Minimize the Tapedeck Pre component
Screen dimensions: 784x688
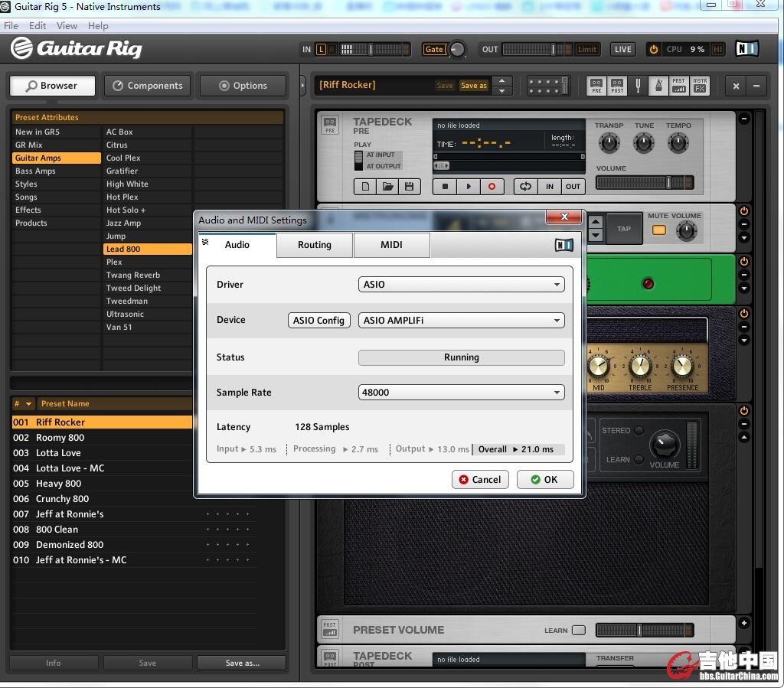pyautogui.click(x=744, y=119)
